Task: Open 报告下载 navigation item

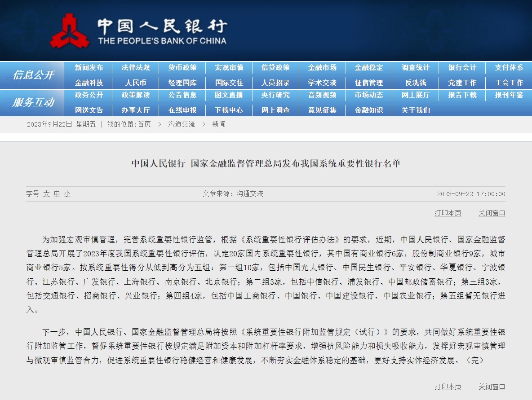Action: (x=462, y=95)
